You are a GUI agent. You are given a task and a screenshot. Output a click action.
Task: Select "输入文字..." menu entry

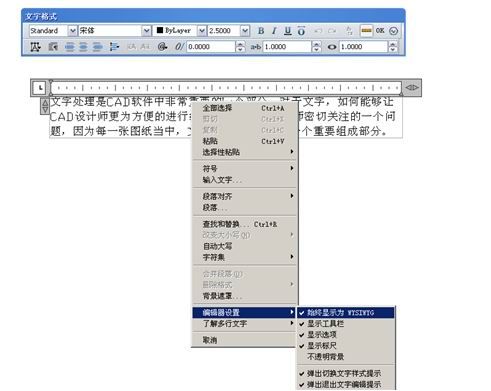tap(245, 180)
